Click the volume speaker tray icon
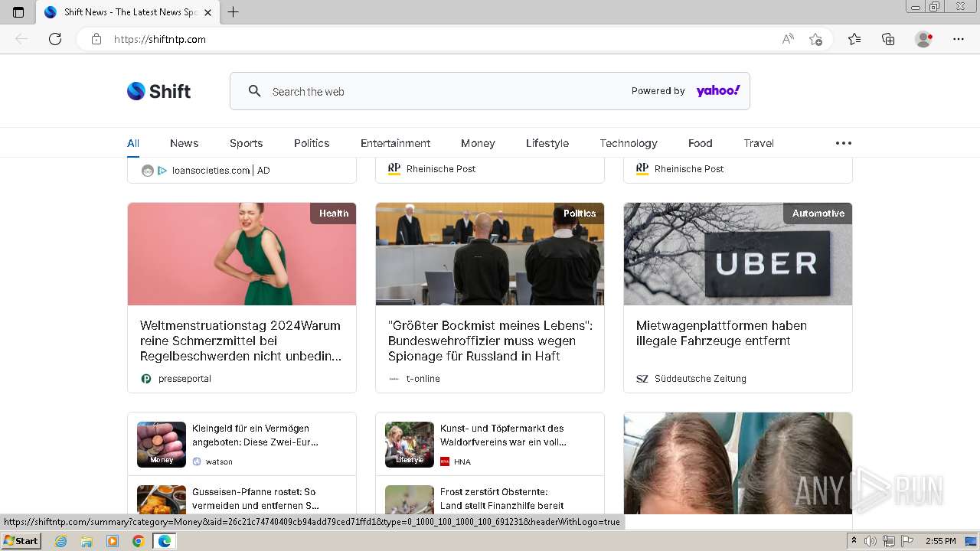The height and width of the screenshot is (551, 980). (x=871, y=541)
